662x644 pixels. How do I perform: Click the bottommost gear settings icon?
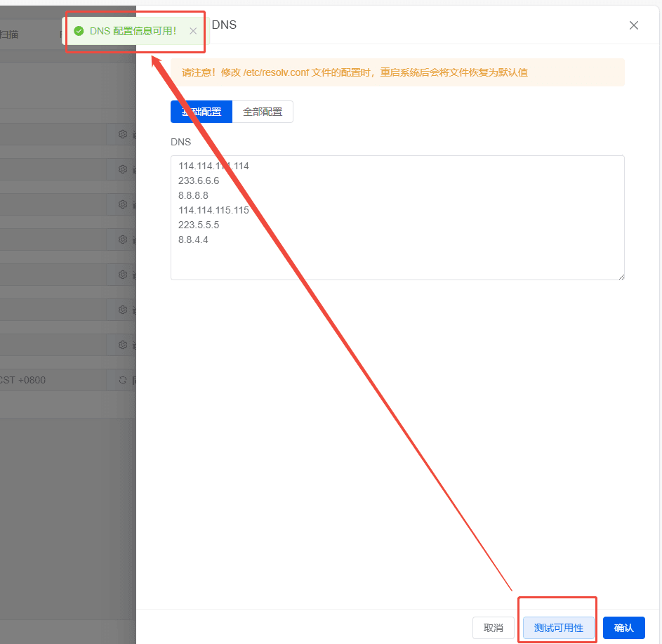123,345
